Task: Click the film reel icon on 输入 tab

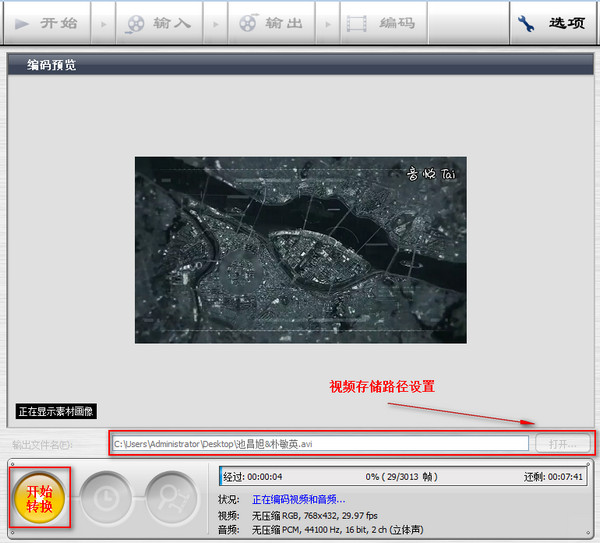Action: tap(135, 24)
